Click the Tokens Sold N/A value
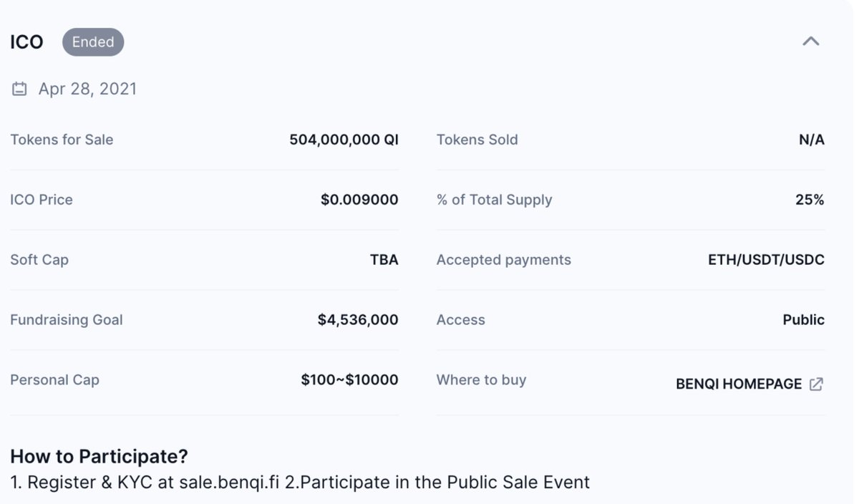Viewport: 859px width, 504px height. click(811, 140)
